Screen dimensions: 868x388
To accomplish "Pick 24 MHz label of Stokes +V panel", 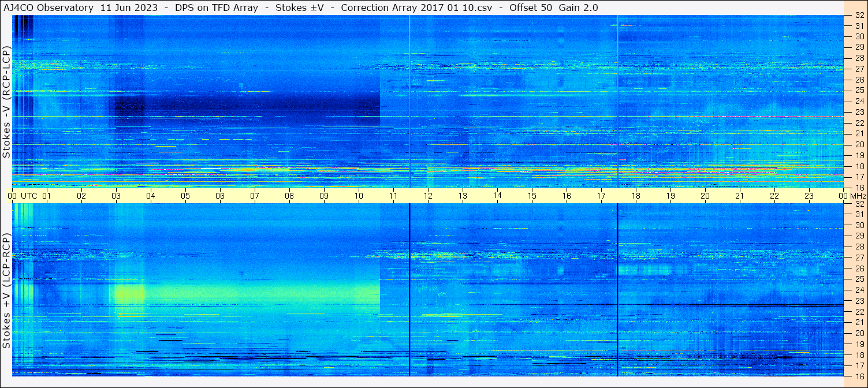I will [859, 290].
